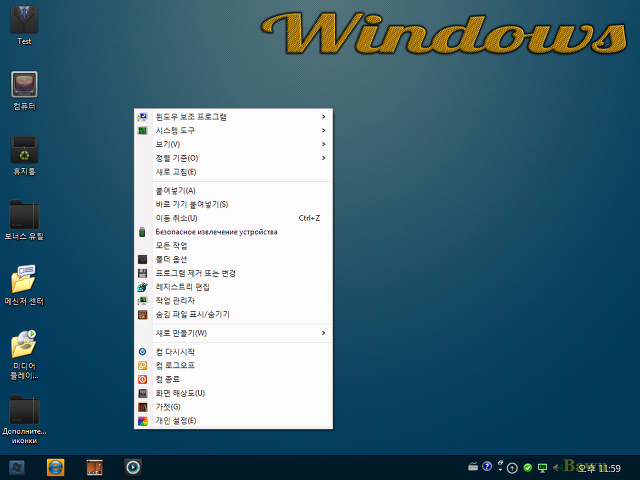Click the icon beside 작업 관리자

coord(142,301)
